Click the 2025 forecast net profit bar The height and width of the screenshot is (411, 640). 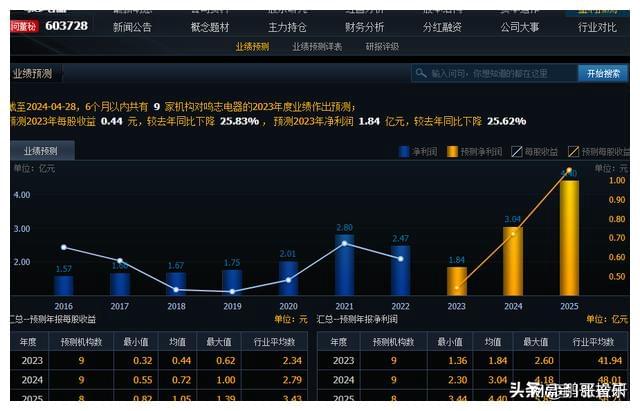569,238
